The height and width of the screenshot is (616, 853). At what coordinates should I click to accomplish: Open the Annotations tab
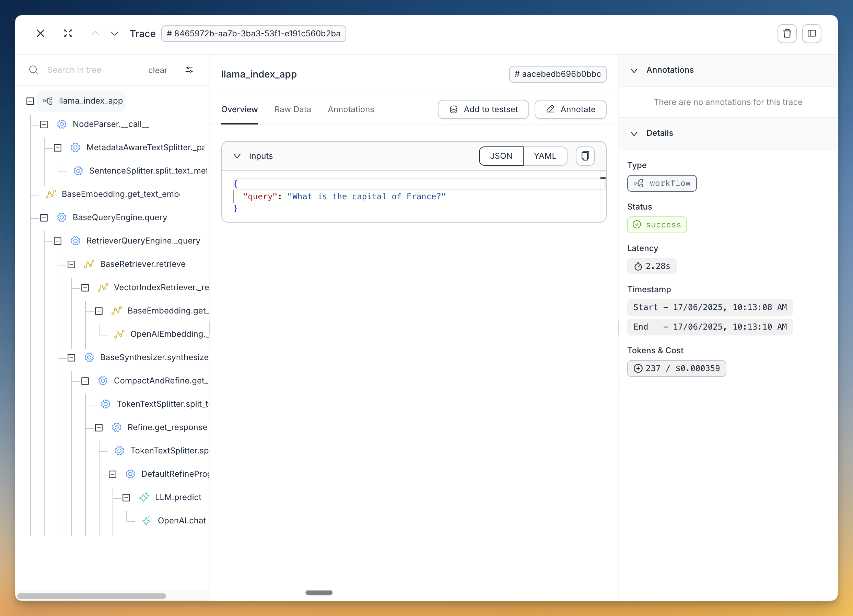tap(351, 109)
